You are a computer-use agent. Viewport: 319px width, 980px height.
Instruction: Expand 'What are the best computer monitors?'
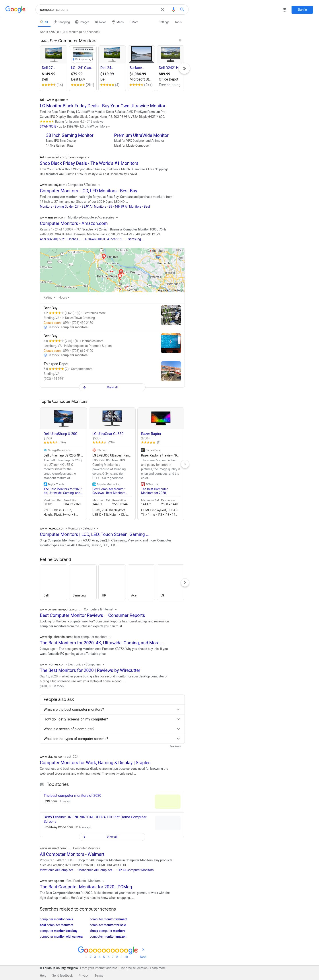[112, 710]
